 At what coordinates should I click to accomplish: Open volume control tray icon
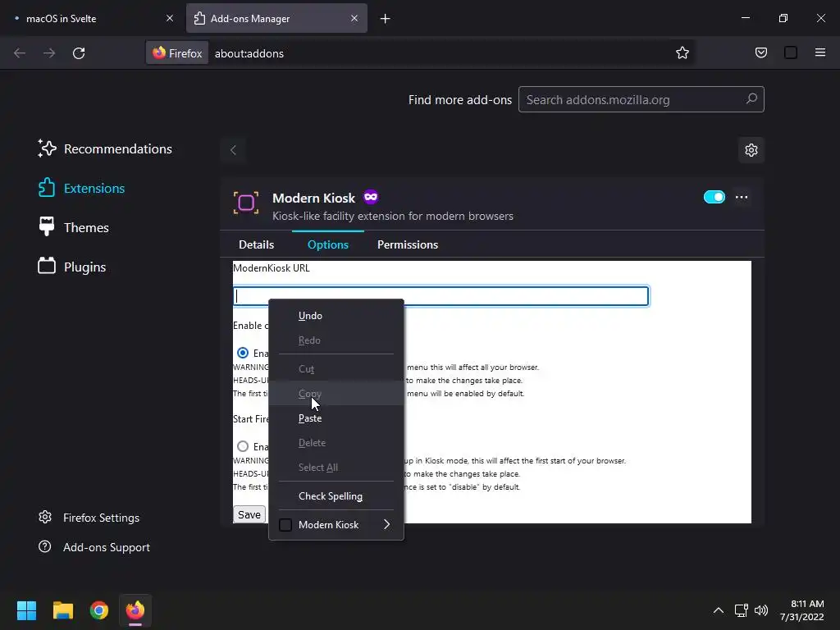pyautogui.click(x=760, y=610)
